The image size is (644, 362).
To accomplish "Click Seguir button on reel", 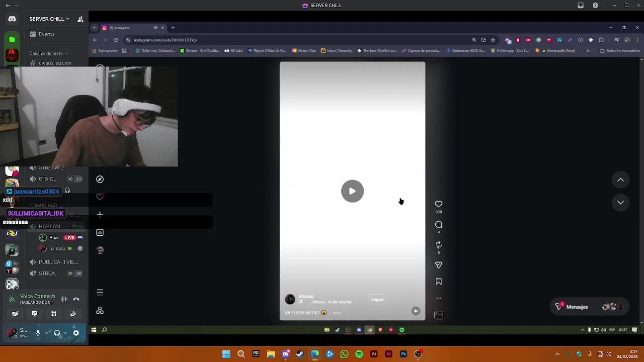I will point(377,300).
